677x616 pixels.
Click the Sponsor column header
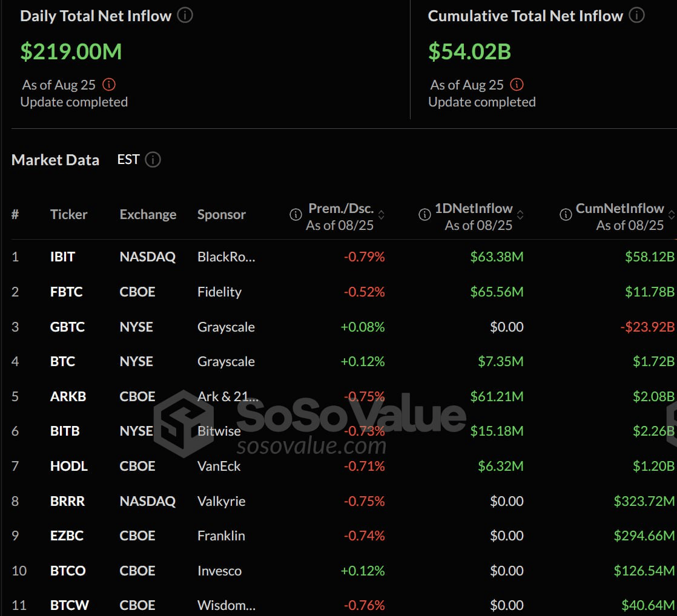point(222,214)
